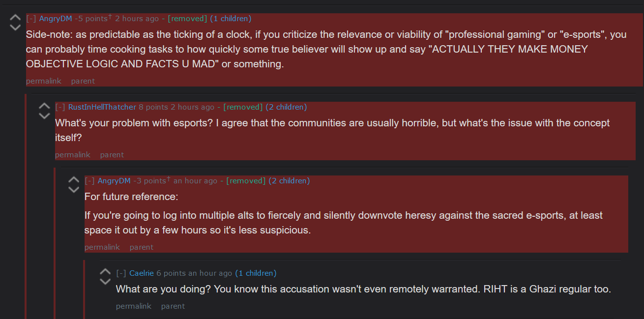Open Caelrie's user profile

(x=142, y=273)
